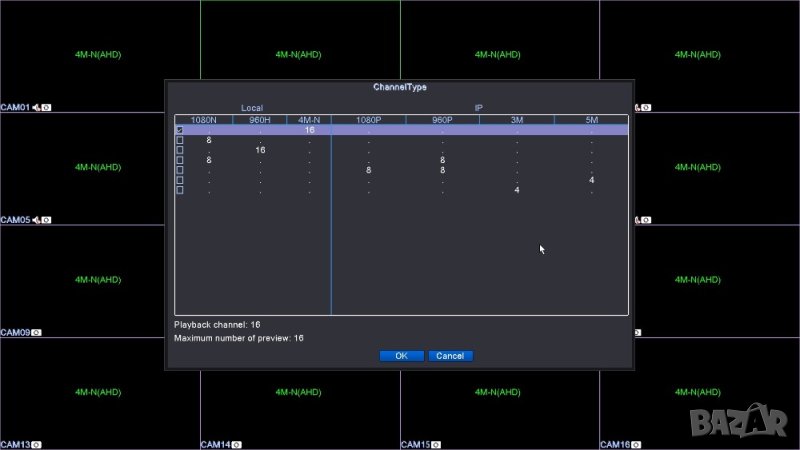Screen dimensions: 800x450
Task: Tick the 3M 4-channel IP mode checkbox
Action: [180, 190]
